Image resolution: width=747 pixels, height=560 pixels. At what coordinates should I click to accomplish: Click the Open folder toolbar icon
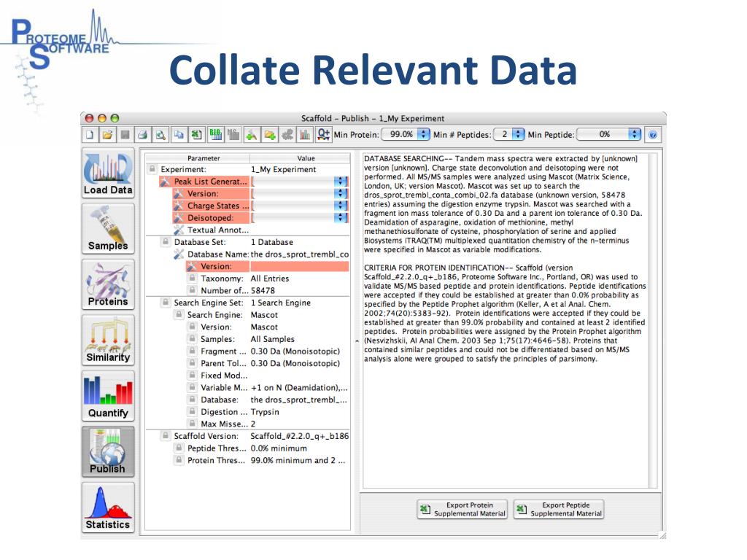coord(108,135)
